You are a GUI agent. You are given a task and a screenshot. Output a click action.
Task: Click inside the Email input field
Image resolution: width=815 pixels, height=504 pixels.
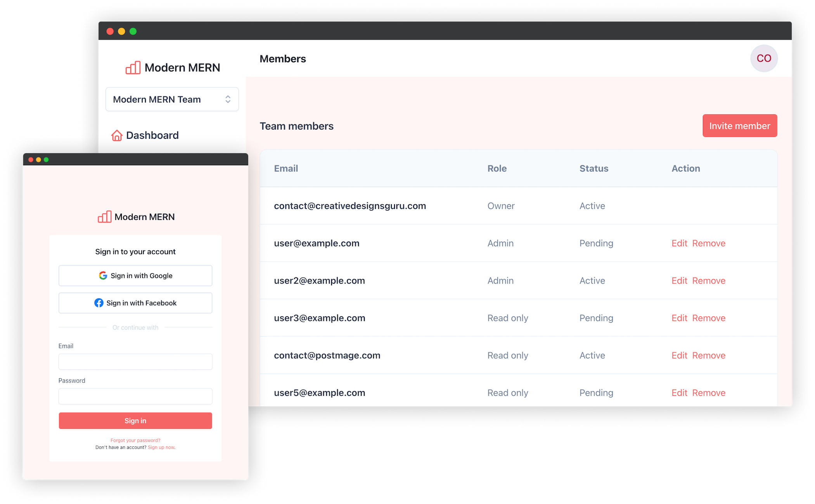click(x=135, y=361)
